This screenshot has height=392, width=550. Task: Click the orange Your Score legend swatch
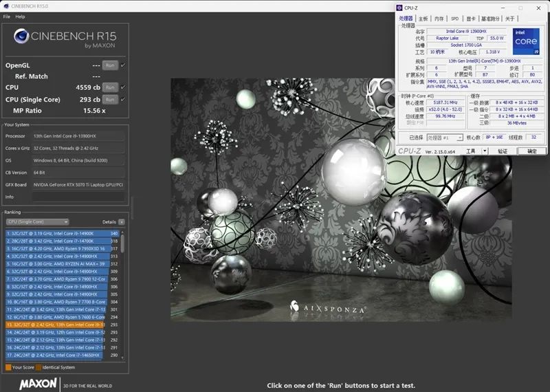8,367
